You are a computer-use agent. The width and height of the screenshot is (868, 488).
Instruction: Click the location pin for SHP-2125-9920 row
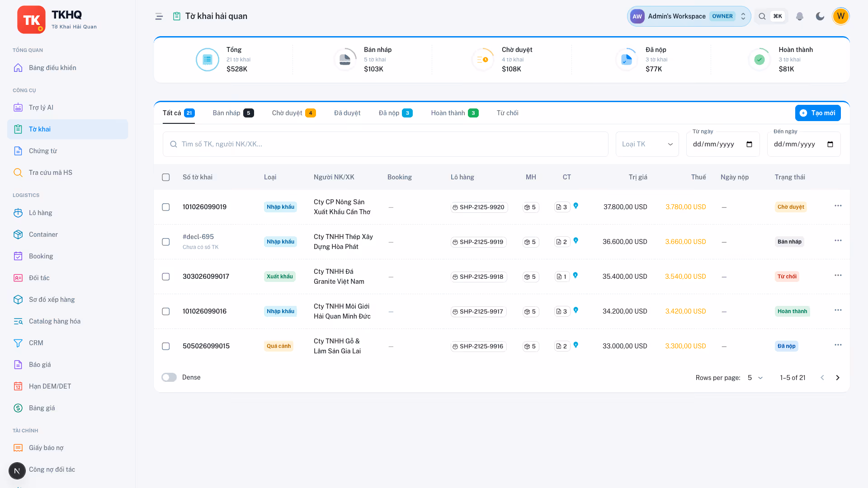click(576, 206)
